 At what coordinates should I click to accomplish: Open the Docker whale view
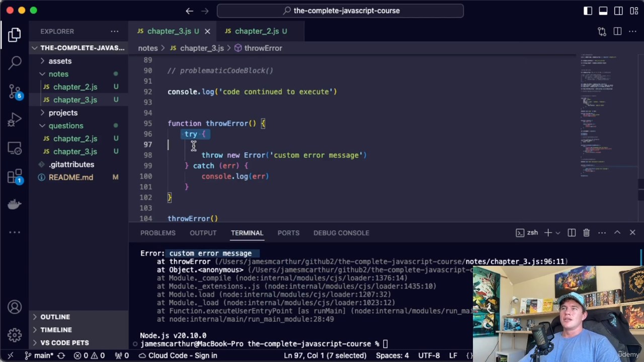pyautogui.click(x=14, y=205)
